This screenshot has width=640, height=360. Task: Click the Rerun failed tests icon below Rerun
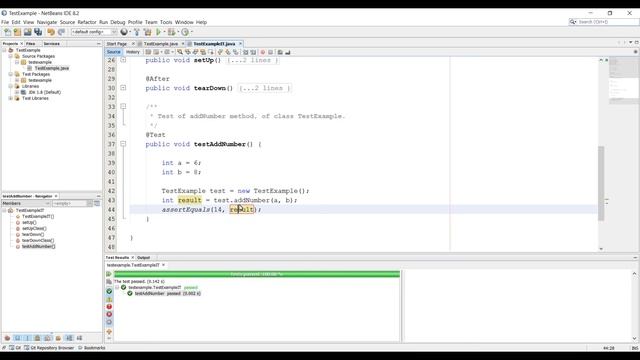[x=109, y=282]
